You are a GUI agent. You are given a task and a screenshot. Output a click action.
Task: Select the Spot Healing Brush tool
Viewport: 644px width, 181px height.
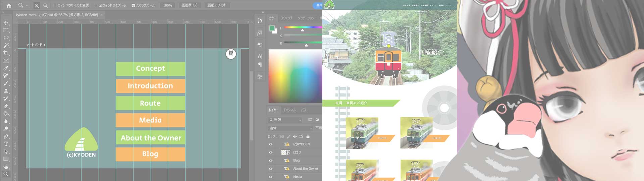(x=6, y=76)
